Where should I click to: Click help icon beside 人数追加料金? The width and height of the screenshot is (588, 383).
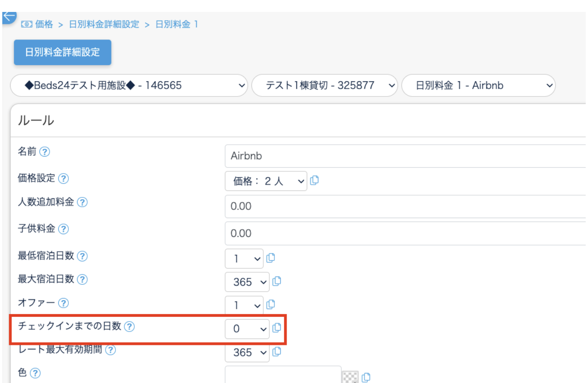[82, 203]
